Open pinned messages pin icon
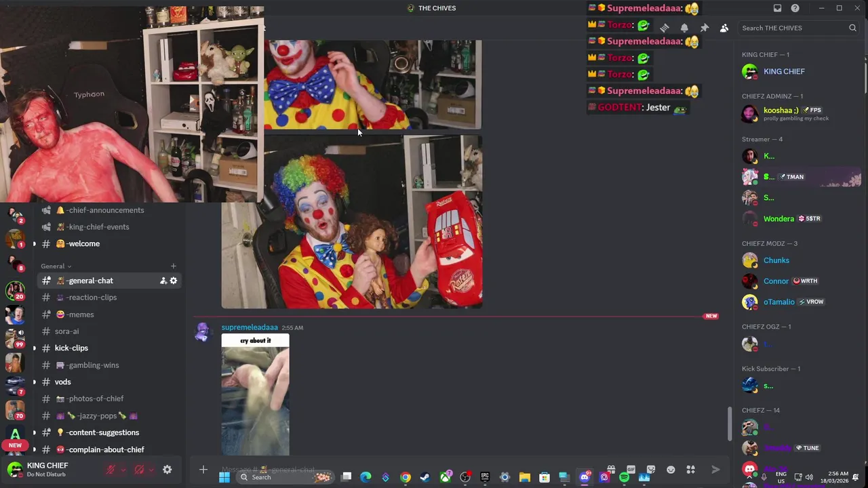 705,28
